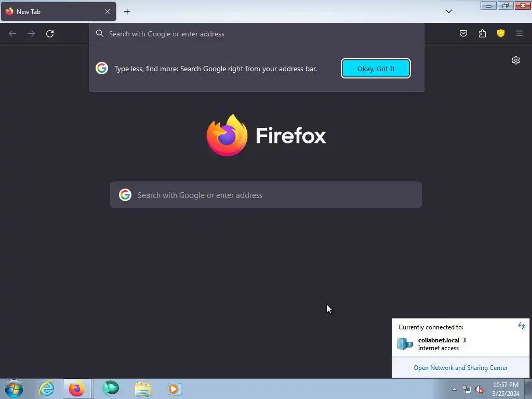Open the green globe taskbar app

pos(111,389)
